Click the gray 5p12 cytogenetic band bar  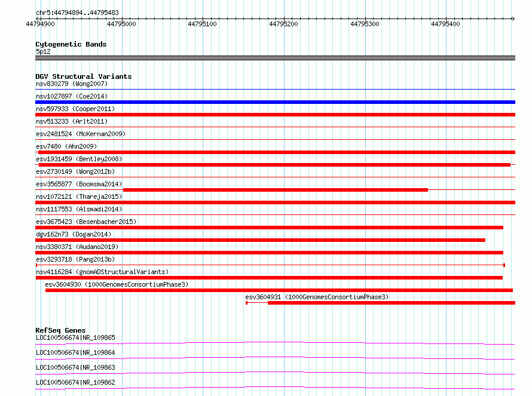(x=275, y=58)
